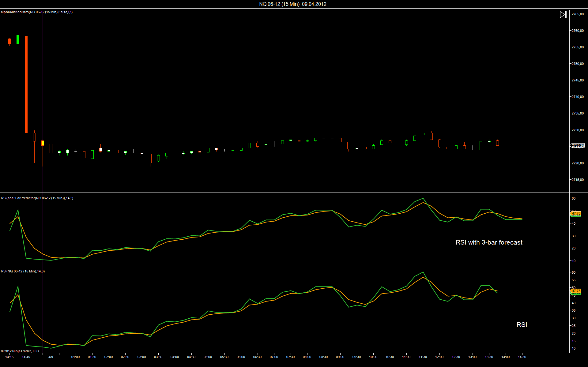The height and width of the screenshot is (367, 588).
Task: Click the 25 level on bottom RSI axis
Action: (x=574, y=326)
